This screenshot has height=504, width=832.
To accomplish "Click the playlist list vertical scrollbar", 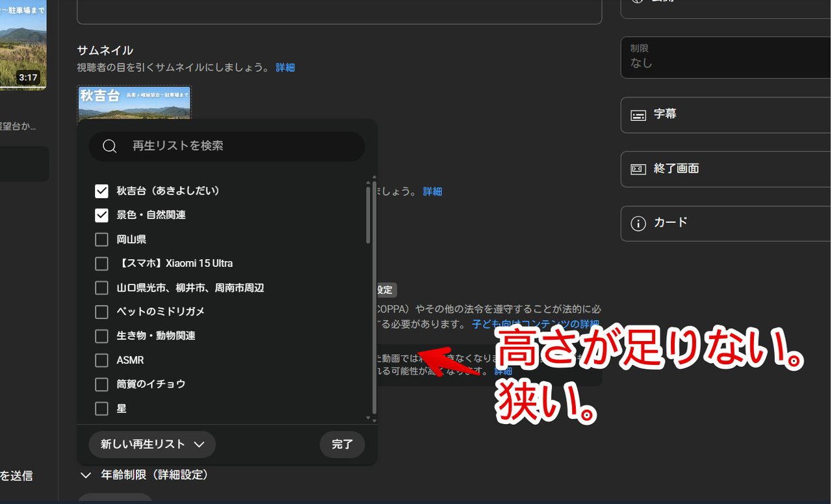I will [x=368, y=214].
